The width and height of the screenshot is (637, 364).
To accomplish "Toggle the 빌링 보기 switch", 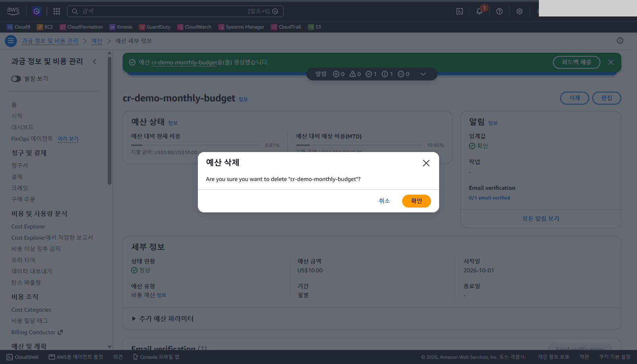I will coord(16,79).
